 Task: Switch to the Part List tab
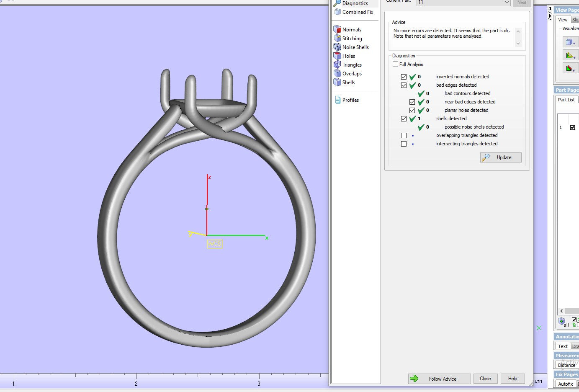(566, 100)
